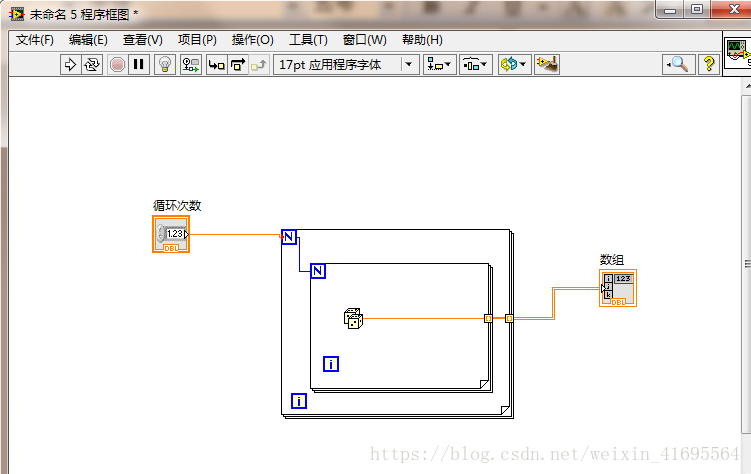751x474 pixels.
Task: Show Context Help question mark
Action: [709, 64]
